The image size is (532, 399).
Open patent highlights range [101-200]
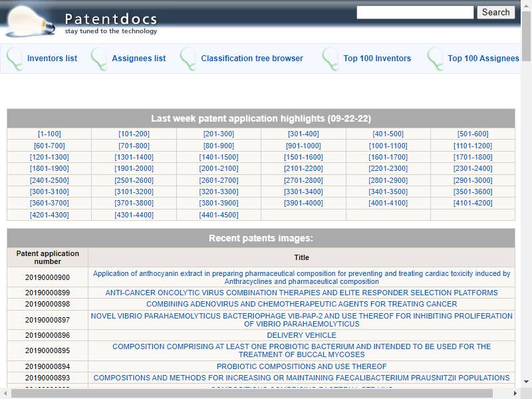pyautogui.click(x=134, y=134)
